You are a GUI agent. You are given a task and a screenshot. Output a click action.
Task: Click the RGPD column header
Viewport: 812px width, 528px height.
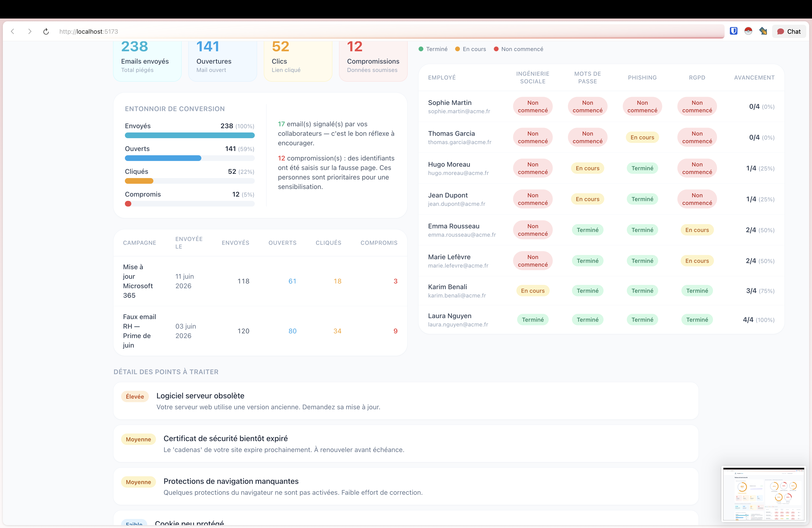(697, 77)
